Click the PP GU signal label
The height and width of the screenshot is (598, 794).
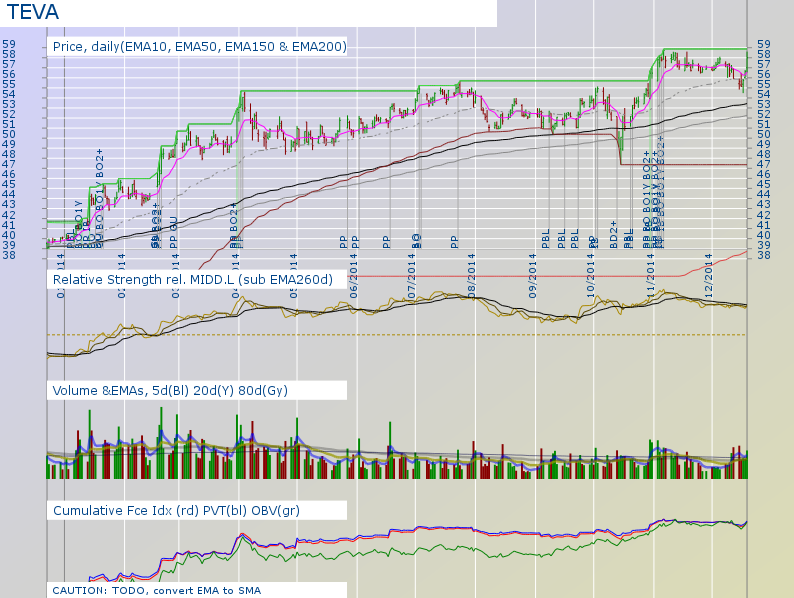pyautogui.click(x=173, y=232)
